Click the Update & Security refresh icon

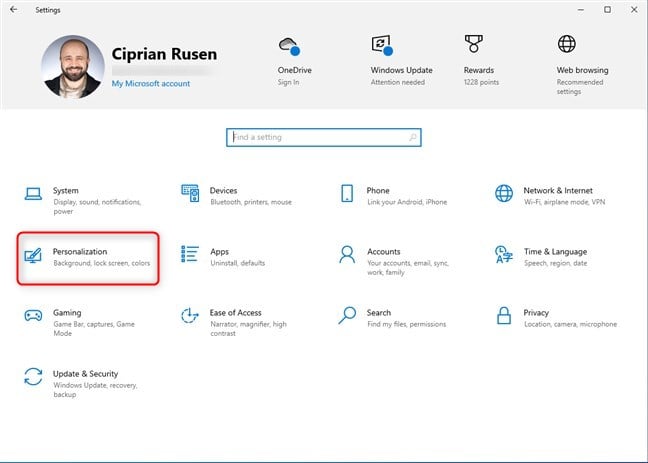coord(33,377)
